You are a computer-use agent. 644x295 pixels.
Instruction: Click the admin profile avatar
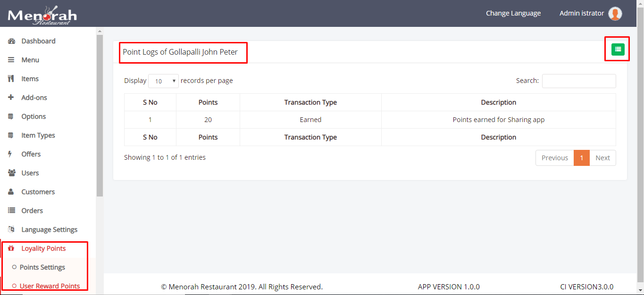point(615,14)
